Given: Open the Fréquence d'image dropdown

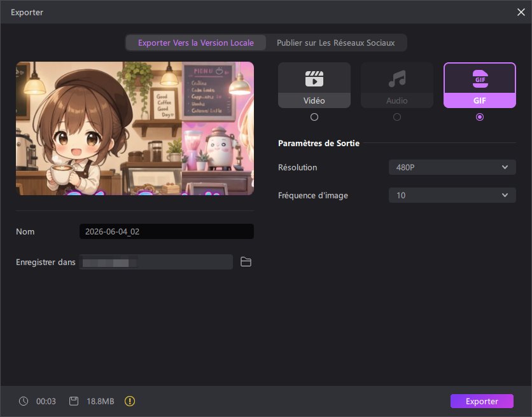Looking at the screenshot, I should pyautogui.click(x=452, y=195).
